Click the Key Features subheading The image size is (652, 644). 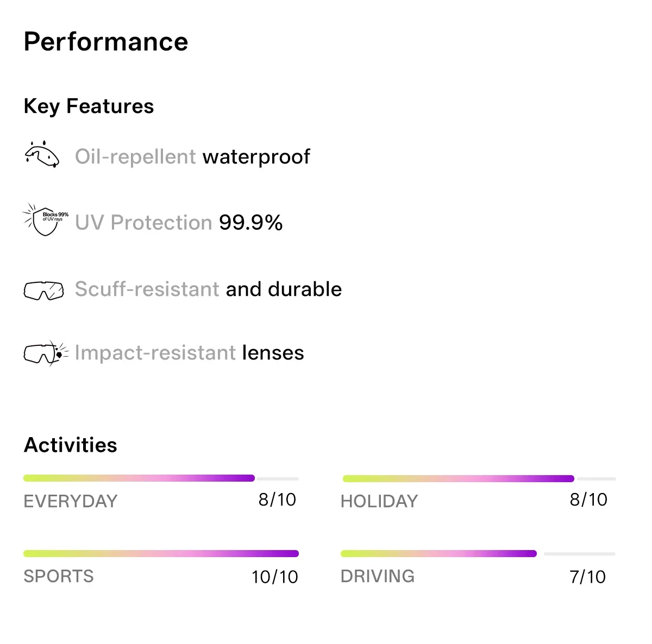coord(89,106)
